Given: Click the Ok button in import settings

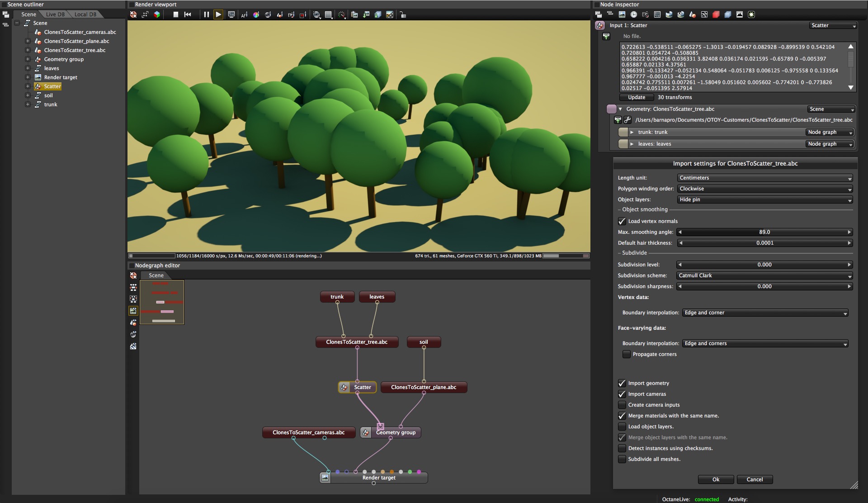Looking at the screenshot, I should pos(716,479).
